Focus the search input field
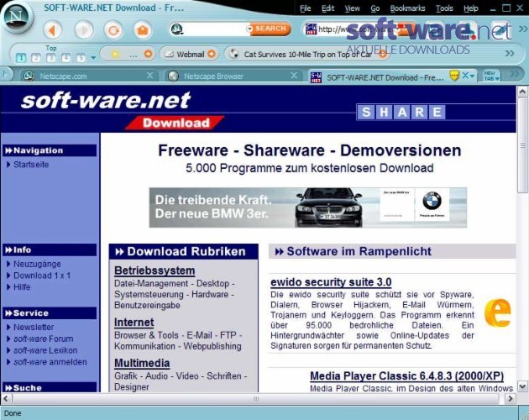The width and height of the screenshot is (529, 420). pos(215,29)
